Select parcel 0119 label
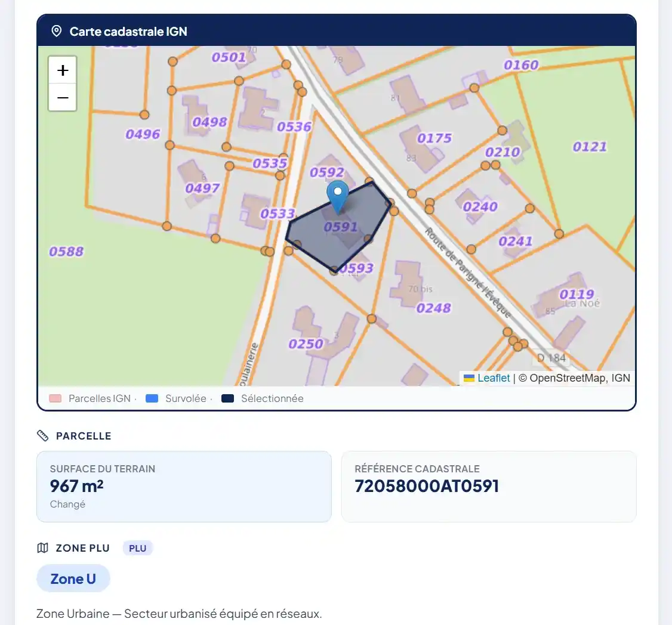The image size is (672, 625). point(577,294)
